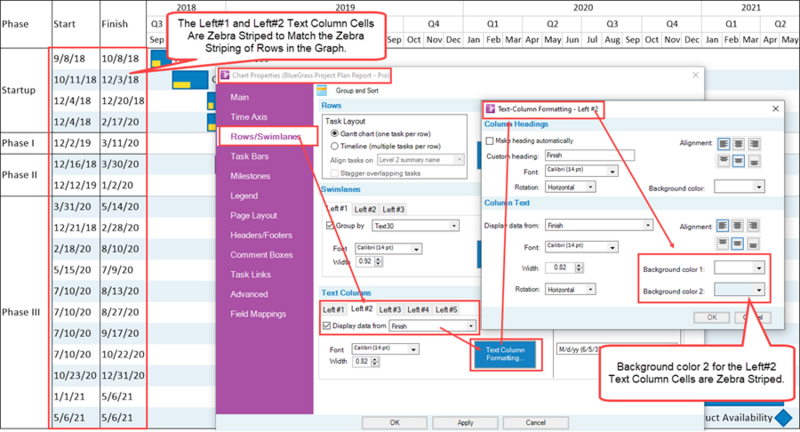The width and height of the screenshot is (800, 432).
Task: Open the Task Bars section in sidebar
Action: click(249, 157)
